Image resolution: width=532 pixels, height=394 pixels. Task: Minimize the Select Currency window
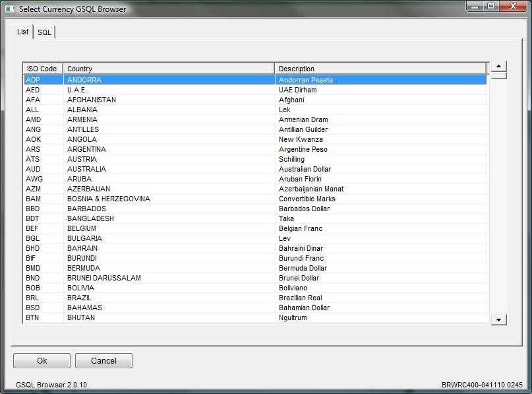click(x=475, y=6)
